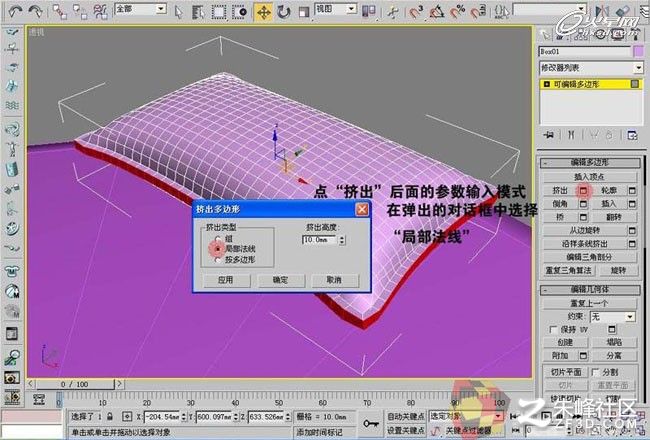Close the 挤出多边形 dialog

pyautogui.click(x=362, y=209)
